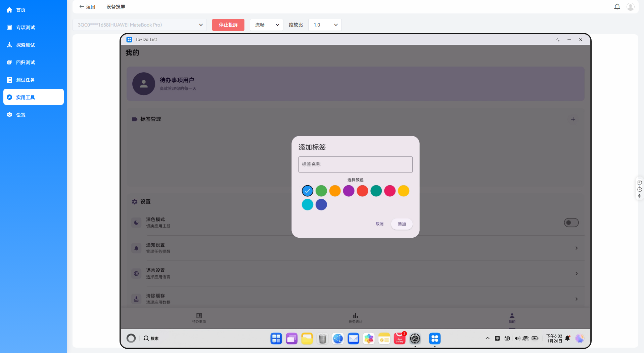Select the red color circle
This screenshot has width=644, height=353.
point(362,191)
